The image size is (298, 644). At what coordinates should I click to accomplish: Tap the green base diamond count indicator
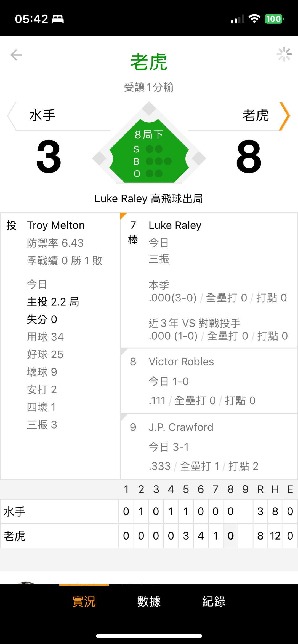tap(149, 154)
